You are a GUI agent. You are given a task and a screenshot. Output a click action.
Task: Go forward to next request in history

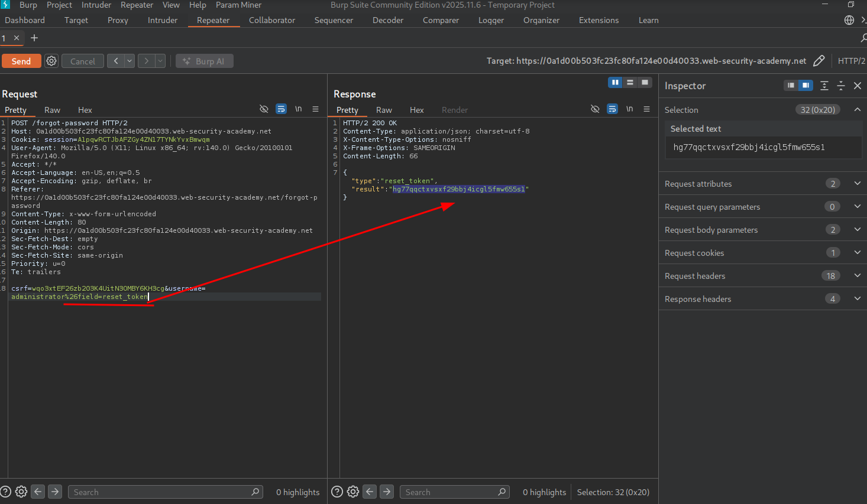(146, 61)
